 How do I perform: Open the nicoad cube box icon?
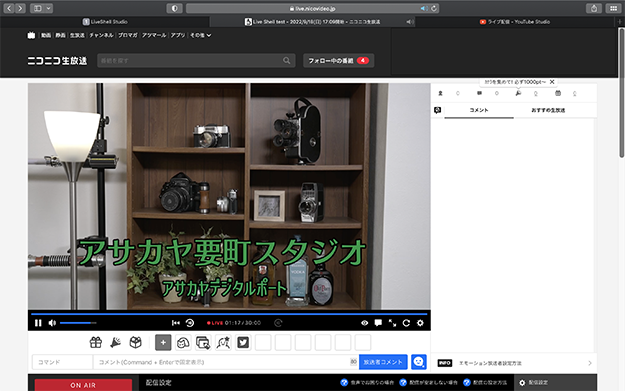[136, 342]
